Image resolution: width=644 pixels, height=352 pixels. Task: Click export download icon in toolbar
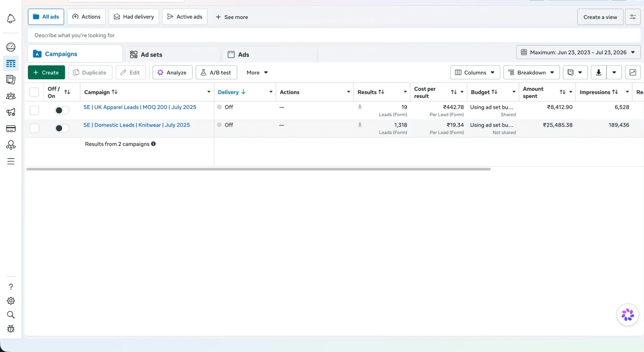599,72
